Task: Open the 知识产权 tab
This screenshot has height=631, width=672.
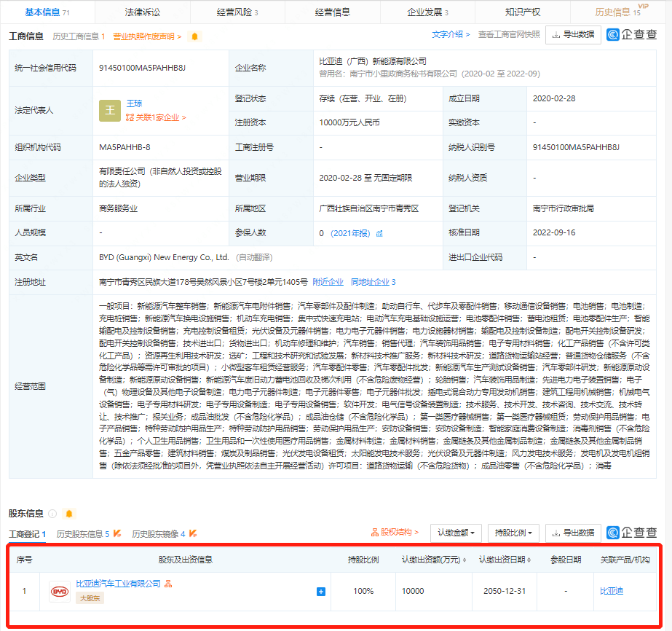Action: click(523, 12)
